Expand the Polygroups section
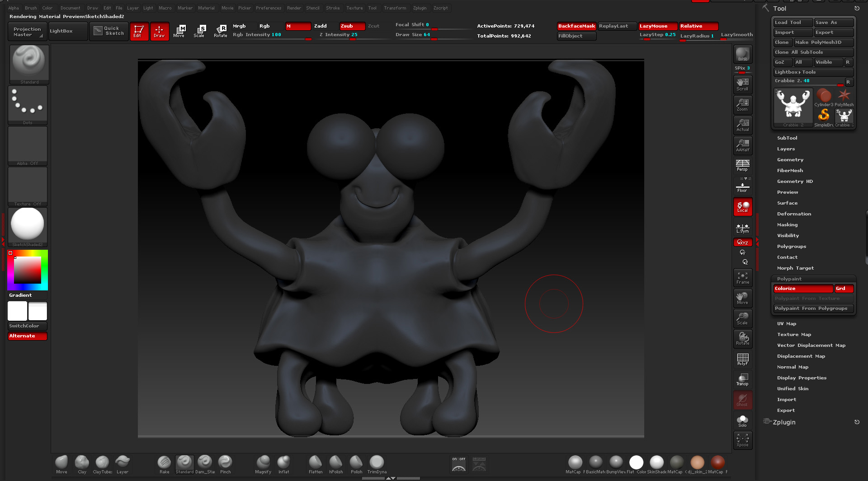The width and height of the screenshot is (868, 481). click(792, 247)
